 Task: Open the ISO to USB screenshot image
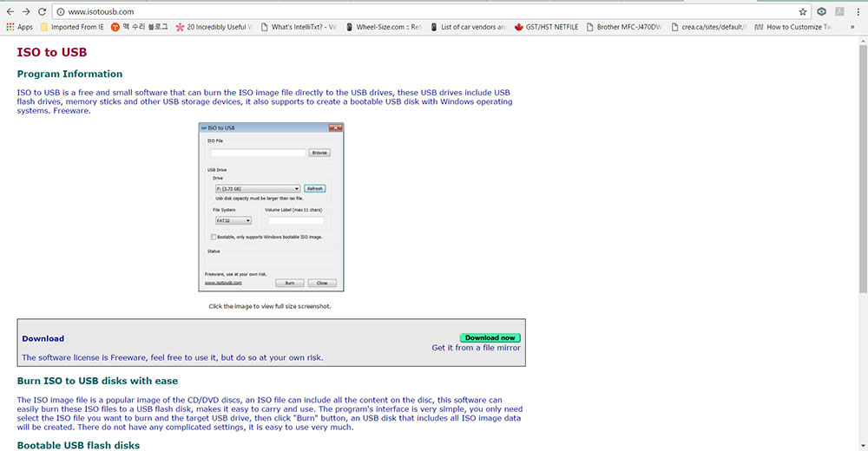[271, 207]
